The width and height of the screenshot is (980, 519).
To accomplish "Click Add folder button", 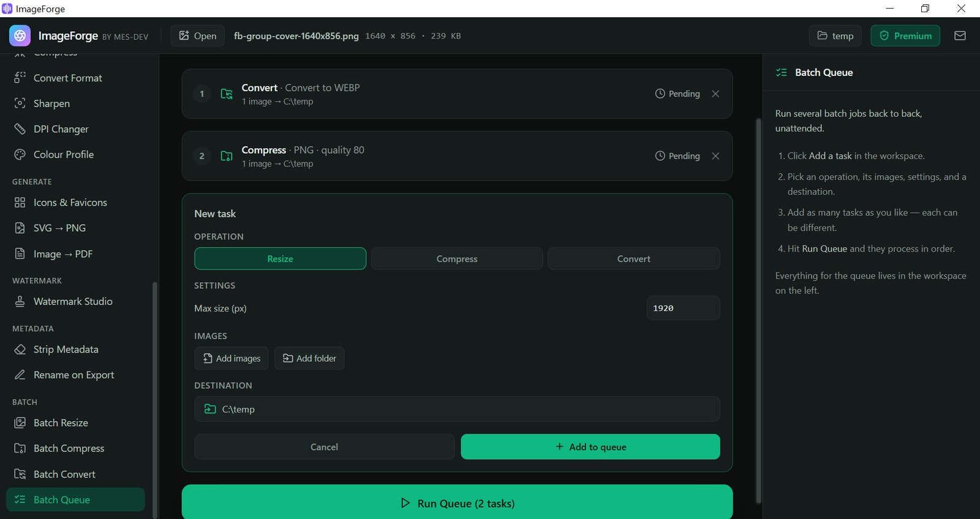I will click(x=309, y=358).
